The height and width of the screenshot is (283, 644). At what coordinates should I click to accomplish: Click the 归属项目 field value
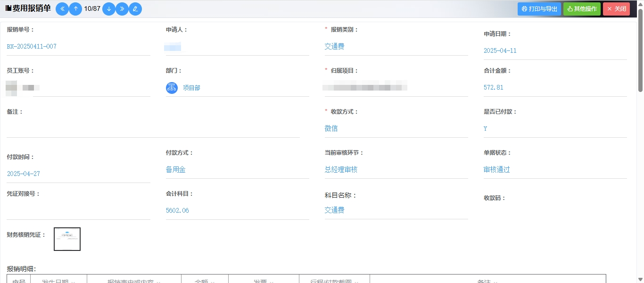tap(365, 87)
